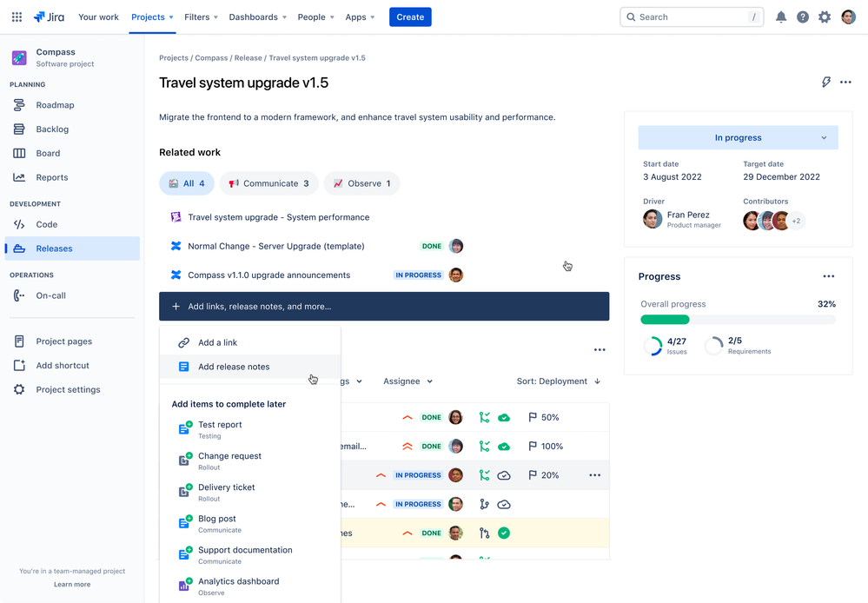This screenshot has width=868, height=603.
Task: Select Releases in the sidebar
Action: [72, 248]
